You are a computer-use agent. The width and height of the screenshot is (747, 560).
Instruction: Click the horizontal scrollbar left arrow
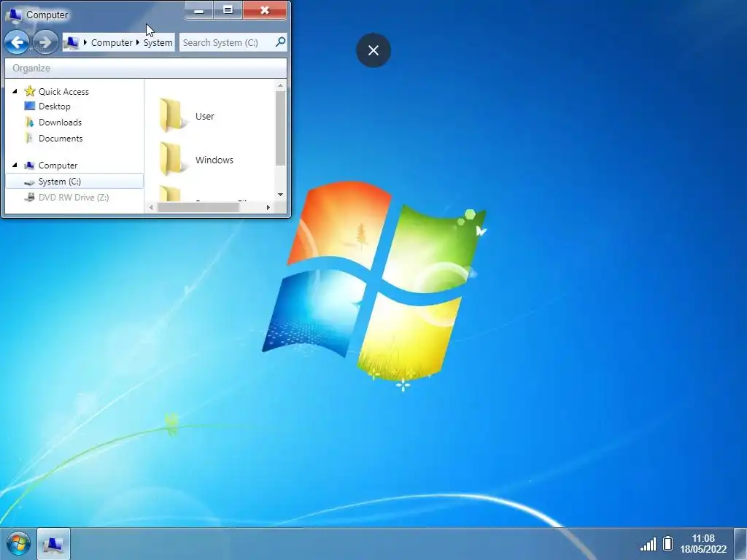151,207
